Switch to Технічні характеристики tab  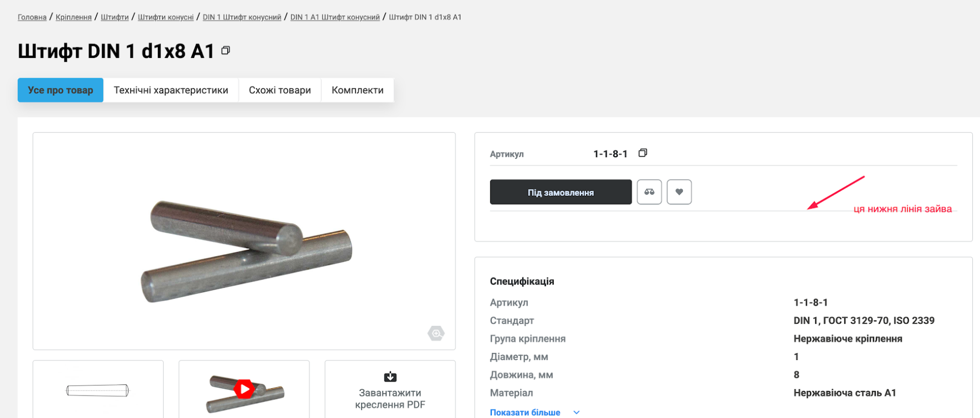coord(171,90)
